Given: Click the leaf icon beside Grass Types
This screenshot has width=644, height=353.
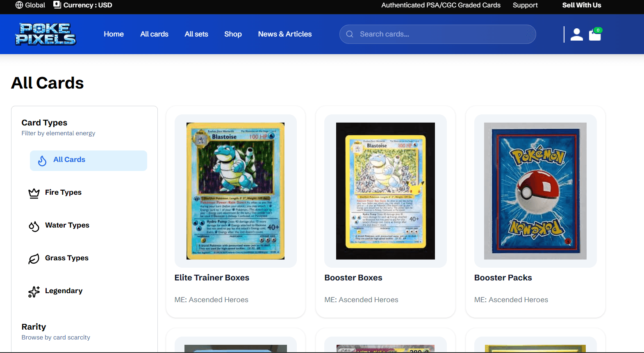Looking at the screenshot, I should 34,259.
